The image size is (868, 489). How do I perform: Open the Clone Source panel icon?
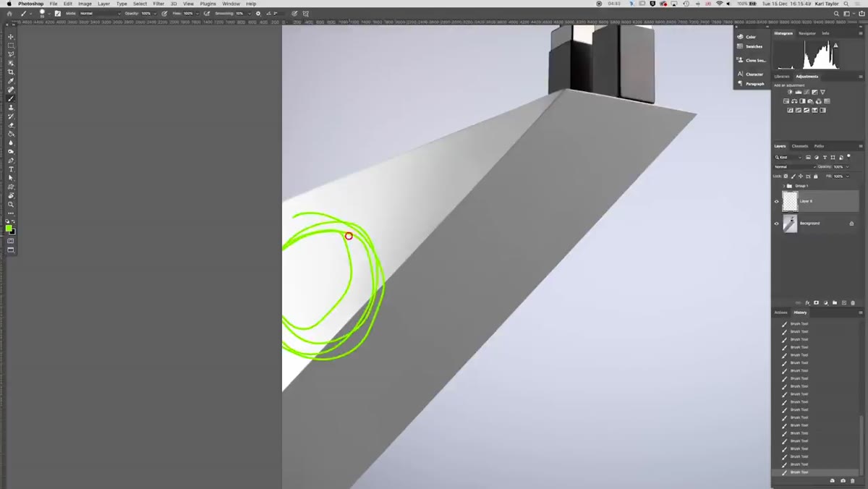740,60
